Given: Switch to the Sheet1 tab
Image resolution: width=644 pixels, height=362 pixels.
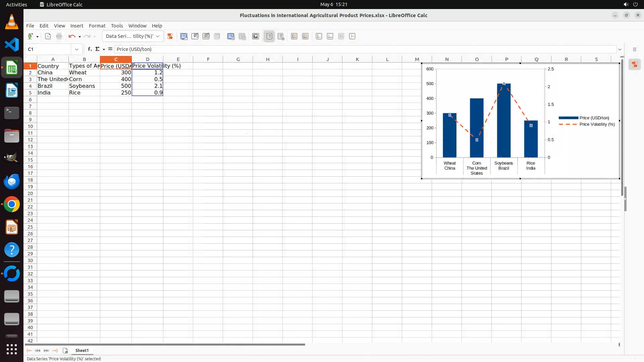Looking at the screenshot, I should [82, 351].
